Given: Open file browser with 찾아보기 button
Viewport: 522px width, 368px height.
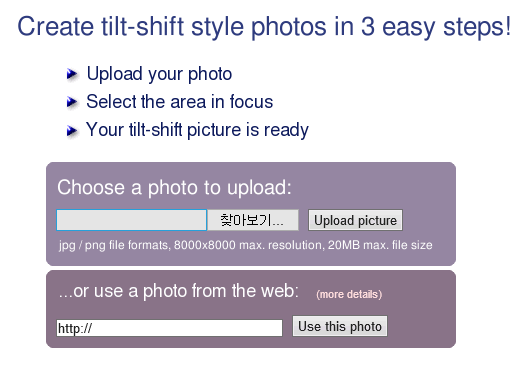Looking at the screenshot, I should pos(253,220).
